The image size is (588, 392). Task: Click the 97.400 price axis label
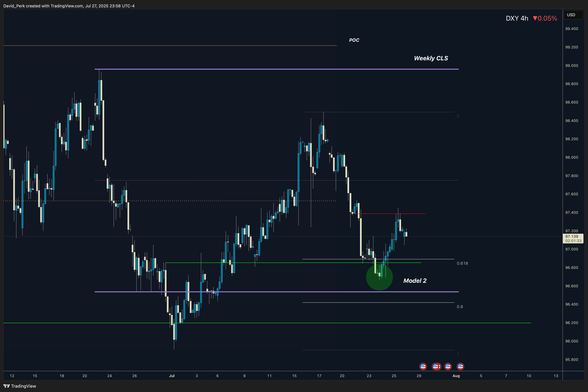coord(572,212)
